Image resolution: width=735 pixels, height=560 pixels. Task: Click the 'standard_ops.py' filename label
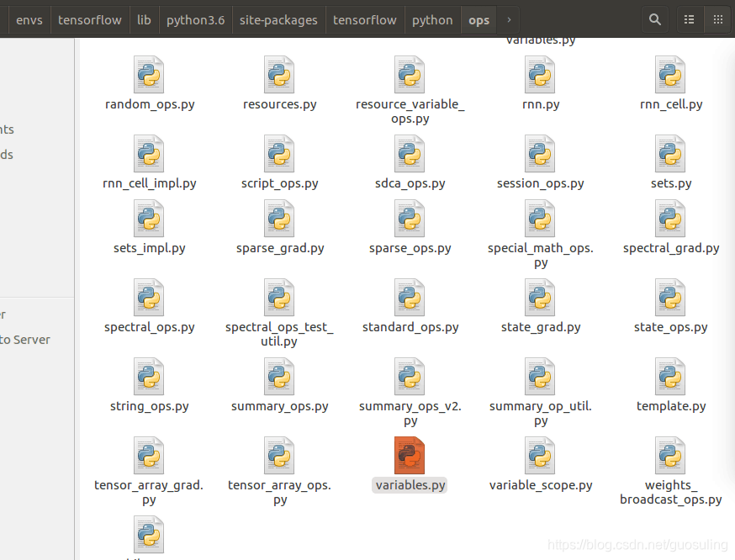tap(410, 326)
